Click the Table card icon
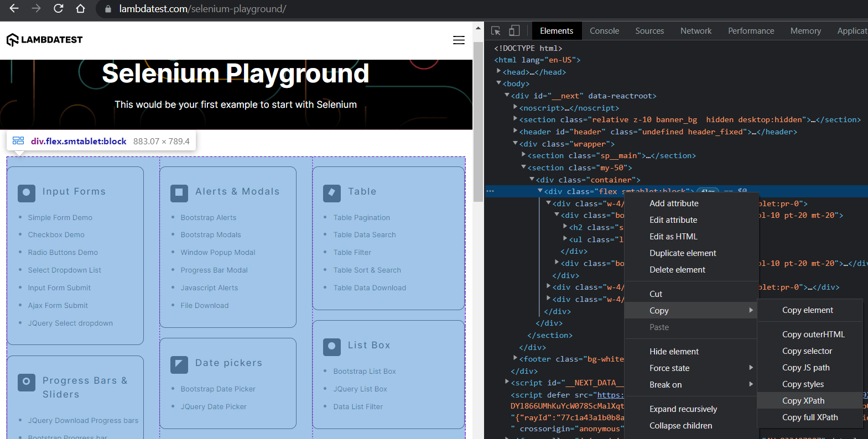Viewport: 868px width, 439px height. (332, 193)
